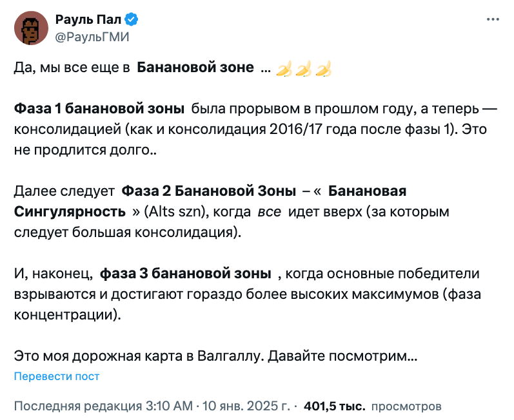The height and width of the screenshot is (420, 514).
Task: Click the display name Рауль Пал
Action: point(88,19)
